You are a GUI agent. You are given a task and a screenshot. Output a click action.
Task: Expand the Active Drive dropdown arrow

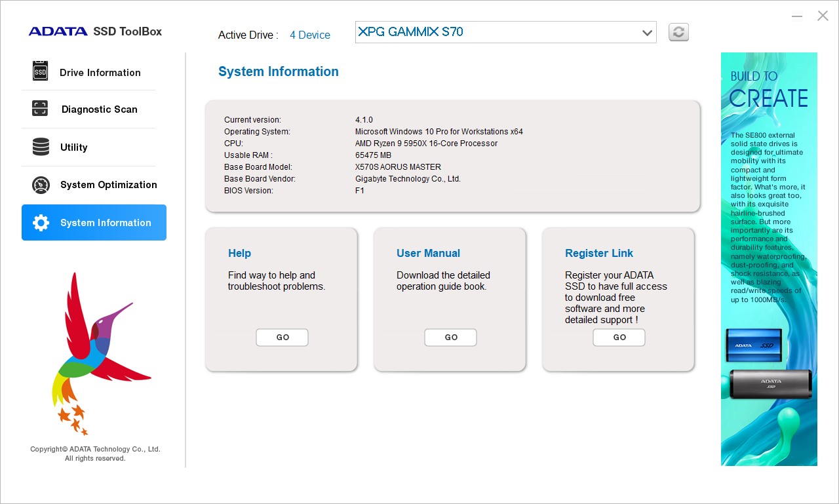click(647, 33)
